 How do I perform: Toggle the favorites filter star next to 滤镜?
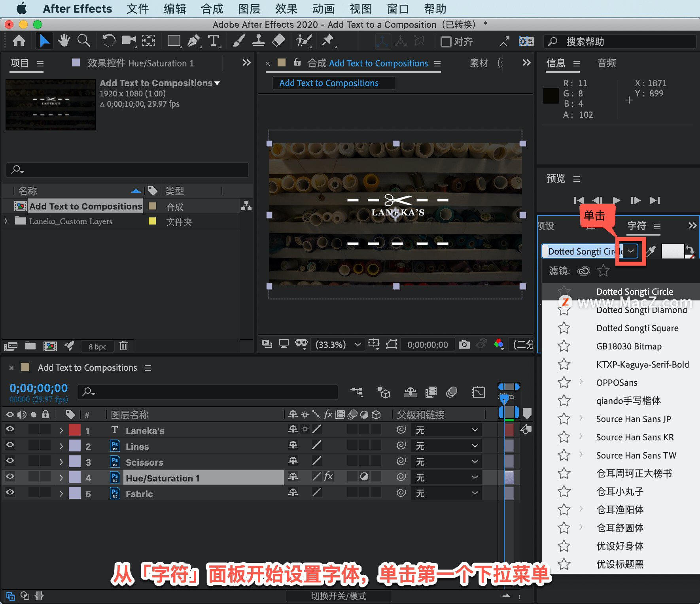(604, 271)
